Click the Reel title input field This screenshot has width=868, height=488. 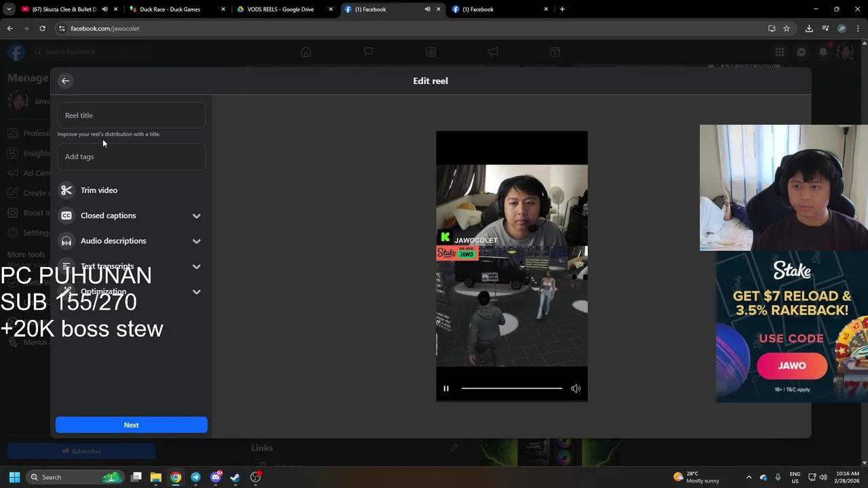point(132,115)
